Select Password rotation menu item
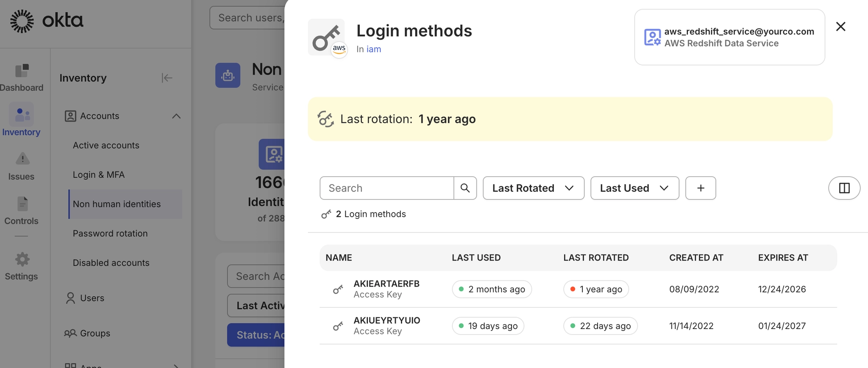This screenshot has width=868, height=368. tap(110, 233)
